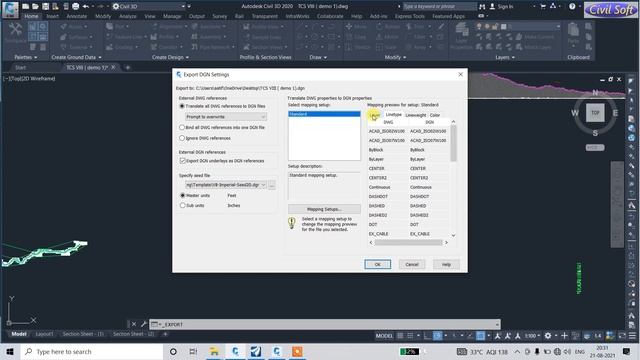This screenshot has height=360, width=640.
Task: Click the Save icon in Quick Access
Action: click(45, 6)
